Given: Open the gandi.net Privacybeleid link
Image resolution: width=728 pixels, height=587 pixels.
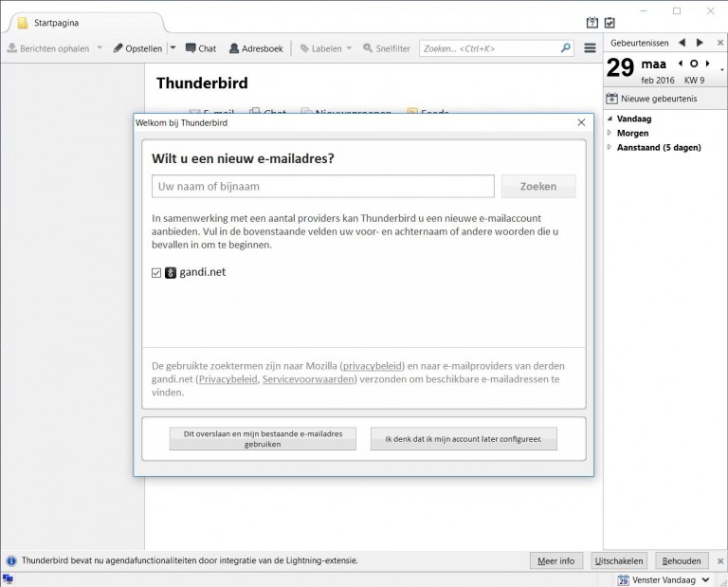Looking at the screenshot, I should click(x=227, y=379).
